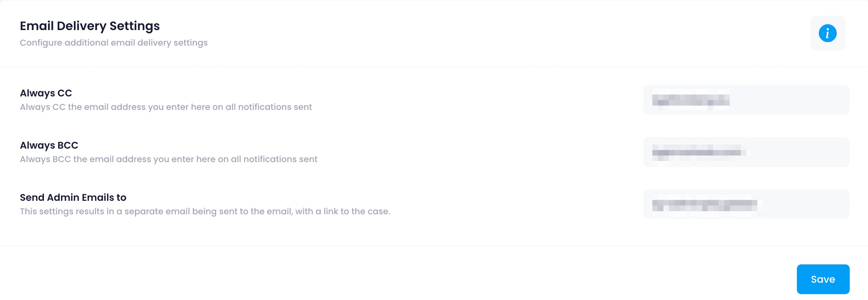Select the "Send Admin Emails to" label
Viewport: 868px width, 300px height.
click(x=73, y=197)
